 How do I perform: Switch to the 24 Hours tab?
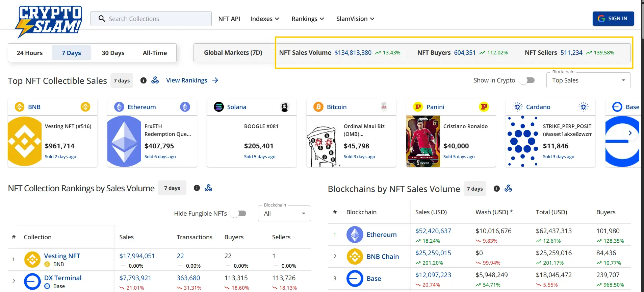click(30, 53)
